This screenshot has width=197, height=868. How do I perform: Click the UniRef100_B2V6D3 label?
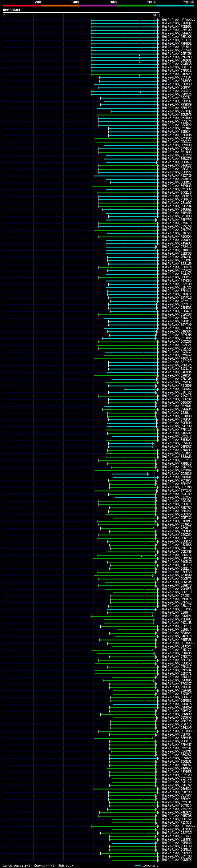(x=177, y=443)
